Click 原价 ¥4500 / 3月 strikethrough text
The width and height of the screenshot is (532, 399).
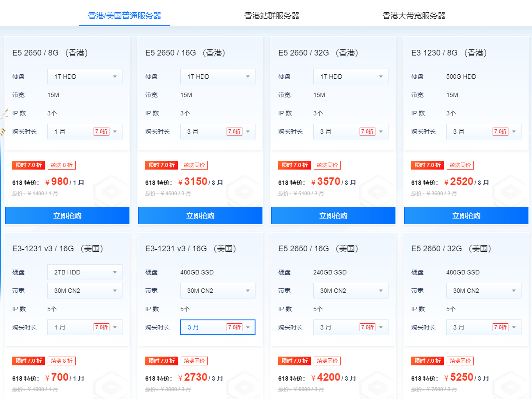click(168, 193)
